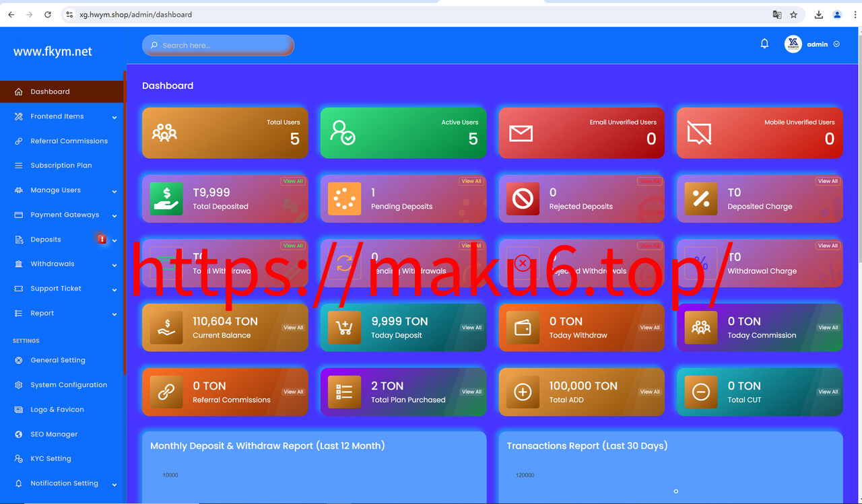Open General Setting page
Image resolution: width=862 pixels, height=504 pixels.
pyautogui.click(x=62, y=360)
